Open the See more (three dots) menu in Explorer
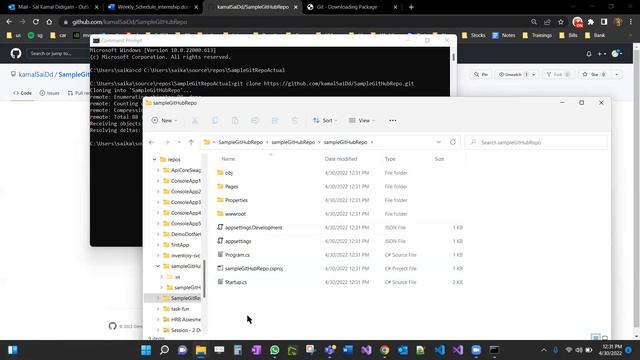Image resolution: width=640 pixels, height=360 pixels. [393, 120]
